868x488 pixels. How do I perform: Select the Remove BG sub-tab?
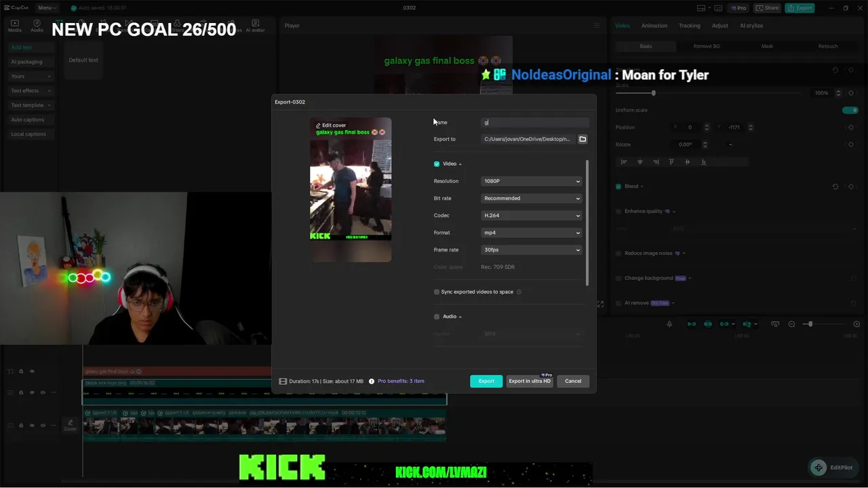point(707,46)
